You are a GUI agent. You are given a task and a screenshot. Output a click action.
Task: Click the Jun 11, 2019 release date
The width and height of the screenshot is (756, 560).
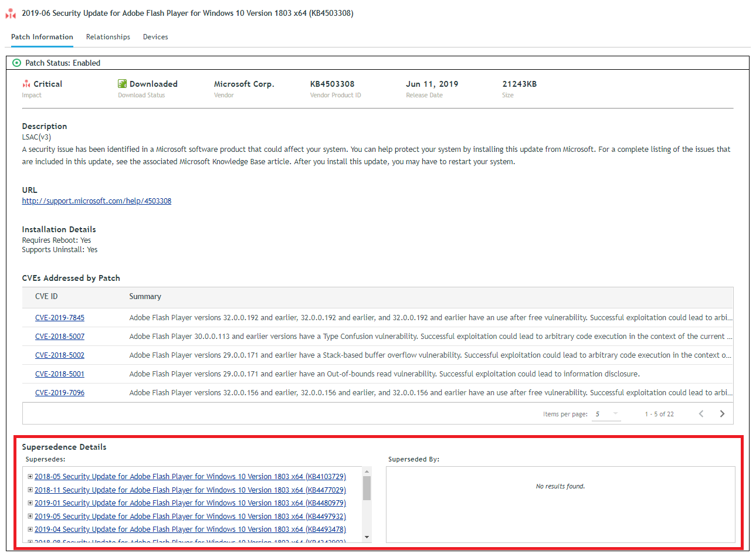click(432, 84)
